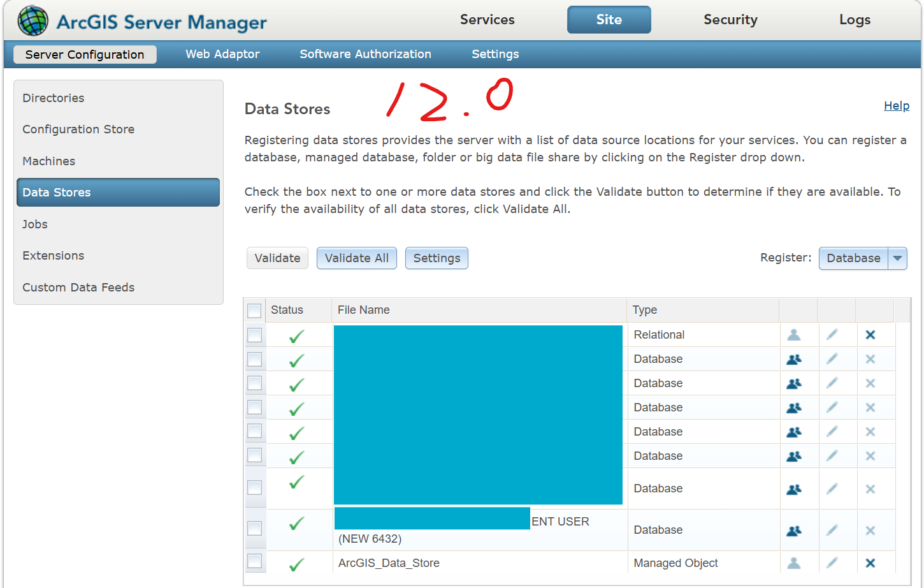
Task: Click the '(NEW 6432)' file name text
Action: (x=370, y=539)
